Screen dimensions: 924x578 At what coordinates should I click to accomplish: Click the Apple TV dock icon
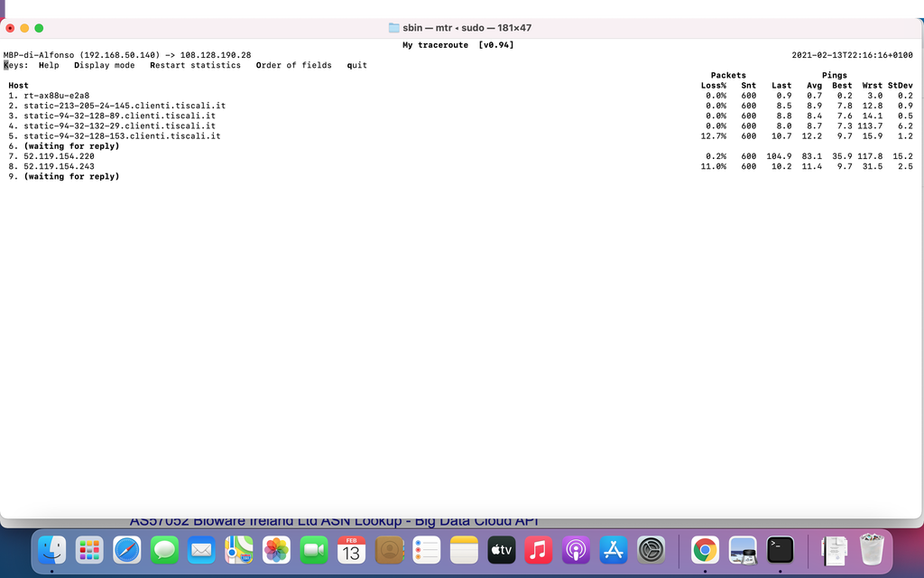pos(501,549)
